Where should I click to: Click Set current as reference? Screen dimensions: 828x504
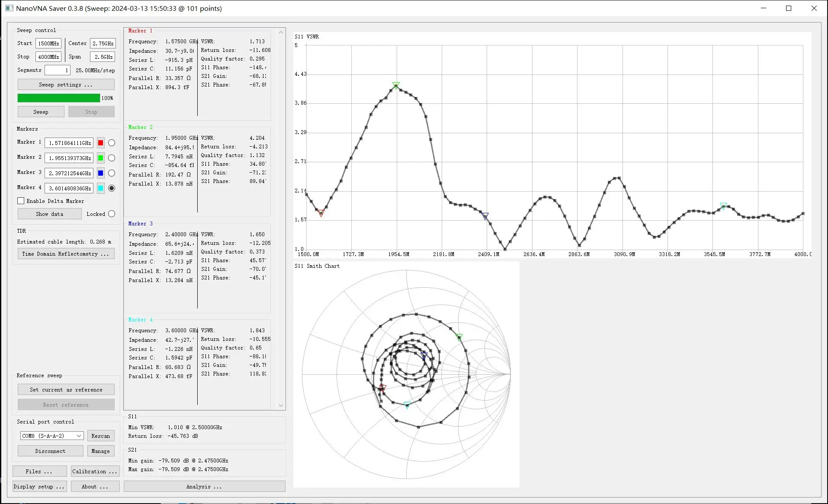66,389
